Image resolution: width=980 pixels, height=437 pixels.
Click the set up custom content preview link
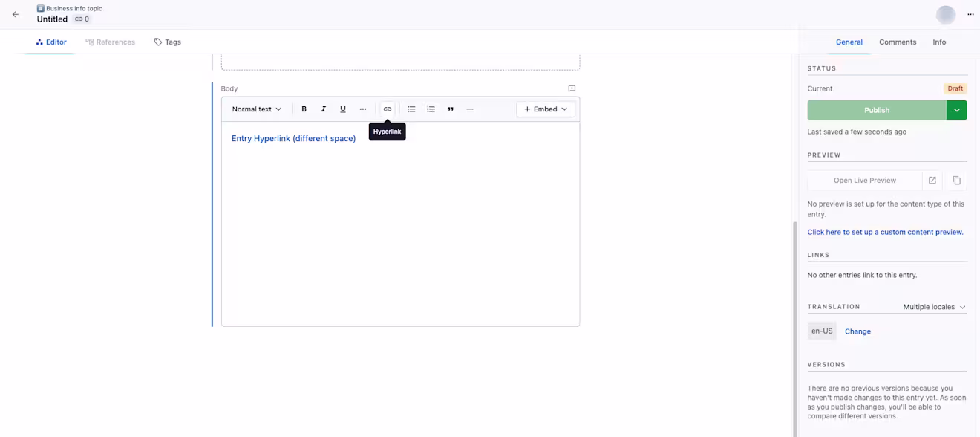(886, 232)
